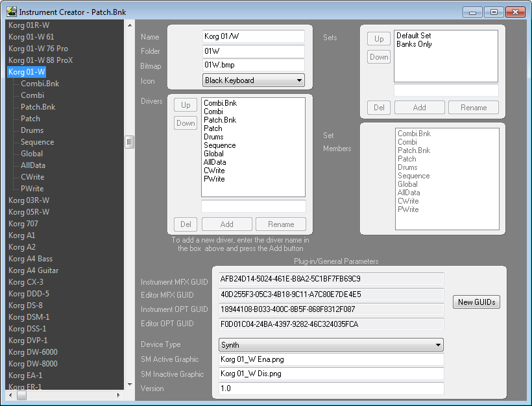The height and width of the screenshot is (406, 532).
Task: Click the tree scroll down arrow
Action: (x=130, y=385)
